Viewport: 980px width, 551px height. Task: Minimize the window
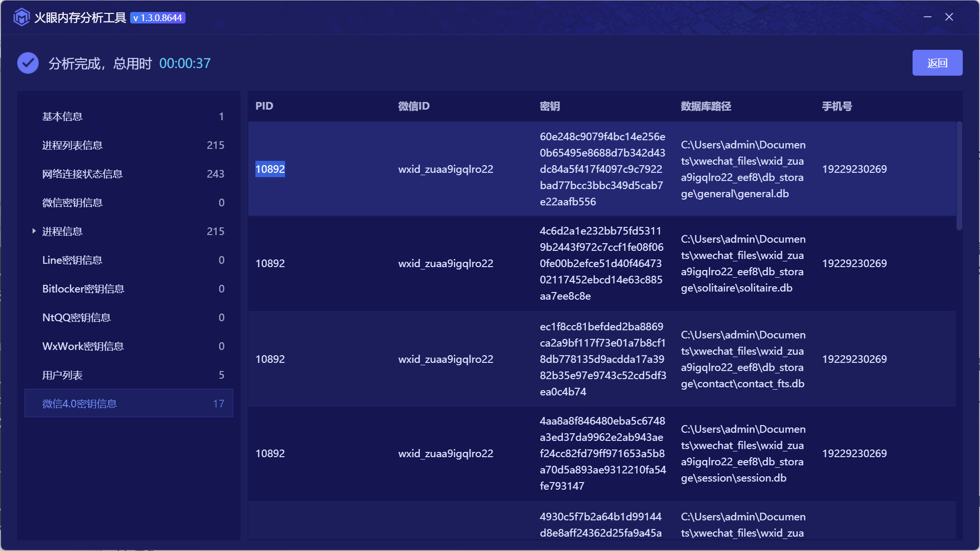click(927, 17)
